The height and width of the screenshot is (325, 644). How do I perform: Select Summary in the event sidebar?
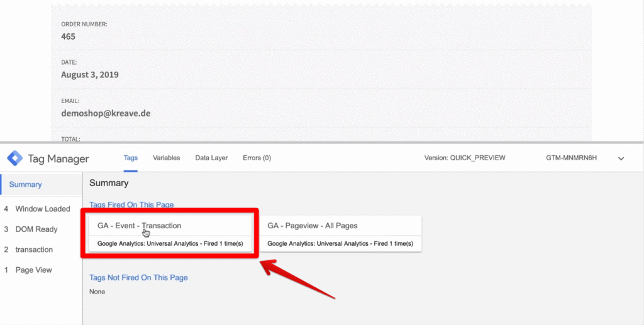[25, 185]
